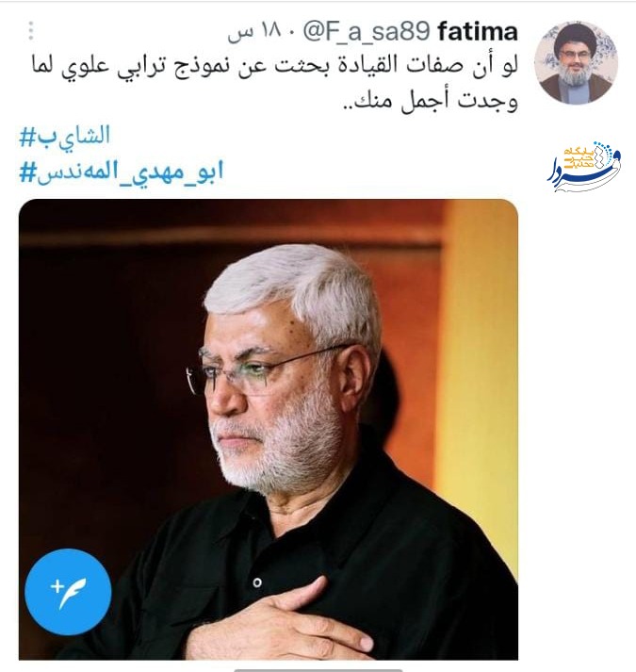Open the display name fatima
The height and width of the screenshot is (672, 636).
tap(479, 32)
